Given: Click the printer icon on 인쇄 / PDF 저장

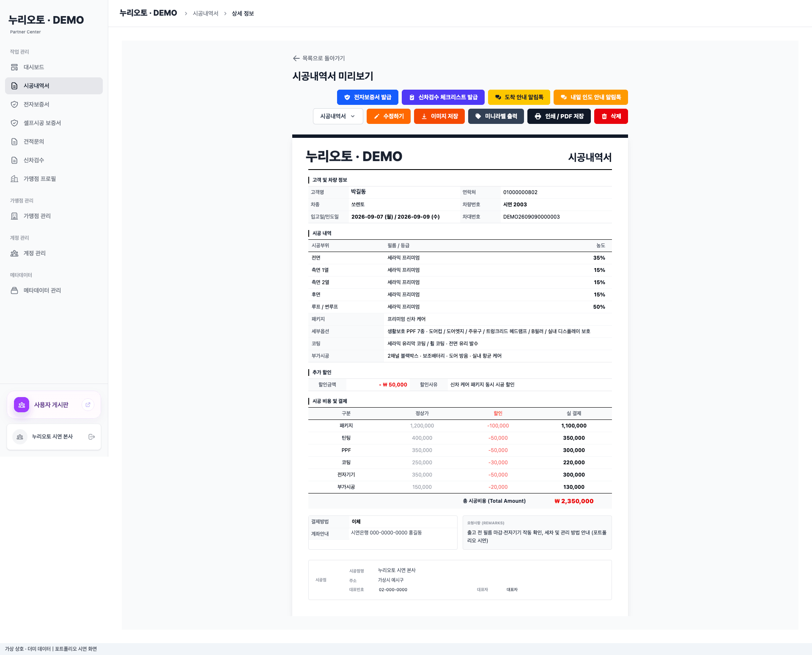Looking at the screenshot, I should point(538,116).
